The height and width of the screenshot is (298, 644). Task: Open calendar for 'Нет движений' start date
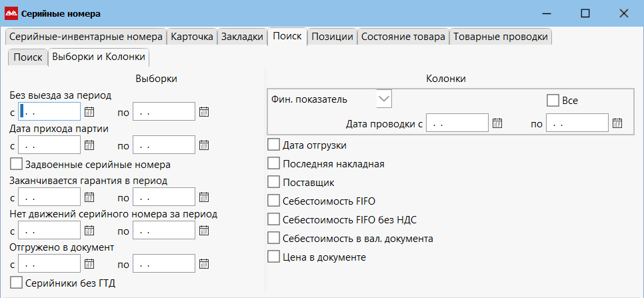90,231
